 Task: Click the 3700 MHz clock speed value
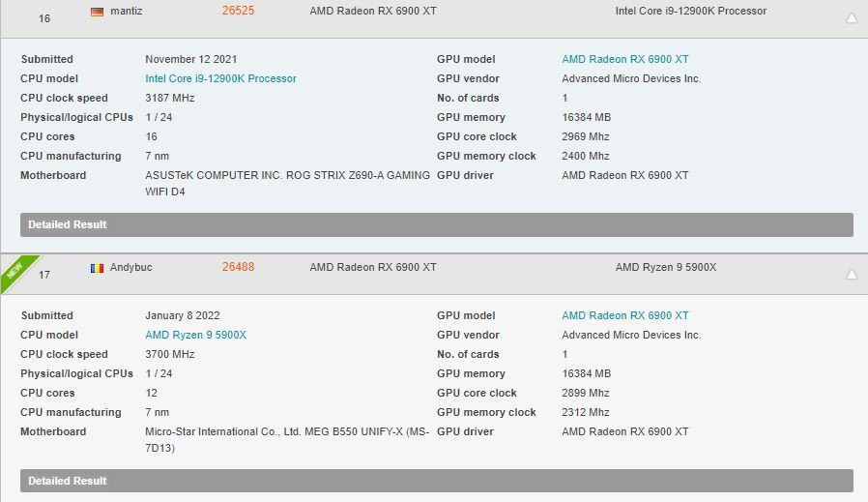click(169, 355)
